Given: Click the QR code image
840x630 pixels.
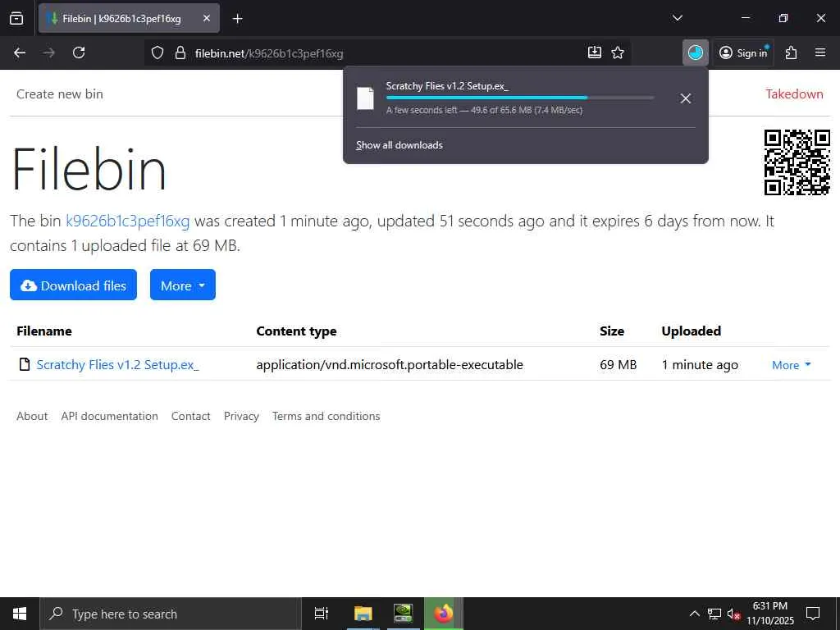Looking at the screenshot, I should pos(797,162).
